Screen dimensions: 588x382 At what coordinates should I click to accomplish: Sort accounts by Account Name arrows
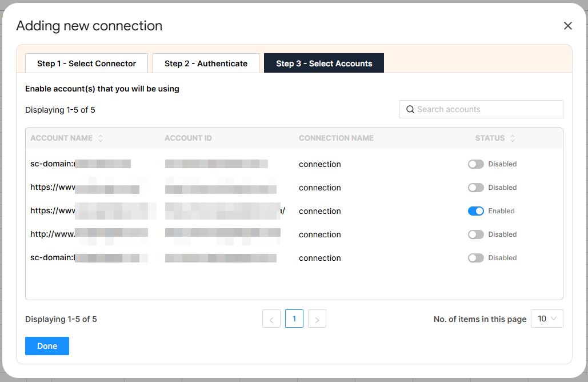pyautogui.click(x=101, y=138)
